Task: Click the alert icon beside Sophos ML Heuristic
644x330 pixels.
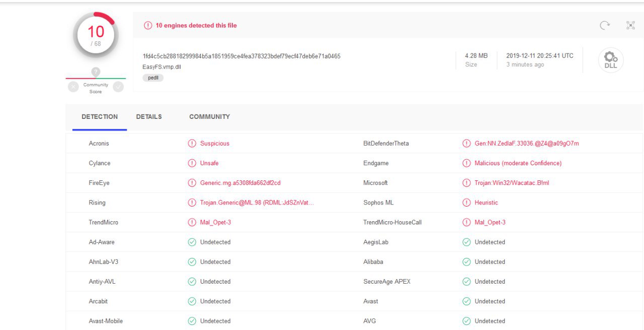Action: pyautogui.click(x=466, y=203)
